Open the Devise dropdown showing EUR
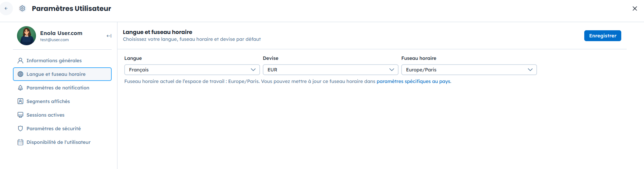The width and height of the screenshot is (644, 169). 330,70
